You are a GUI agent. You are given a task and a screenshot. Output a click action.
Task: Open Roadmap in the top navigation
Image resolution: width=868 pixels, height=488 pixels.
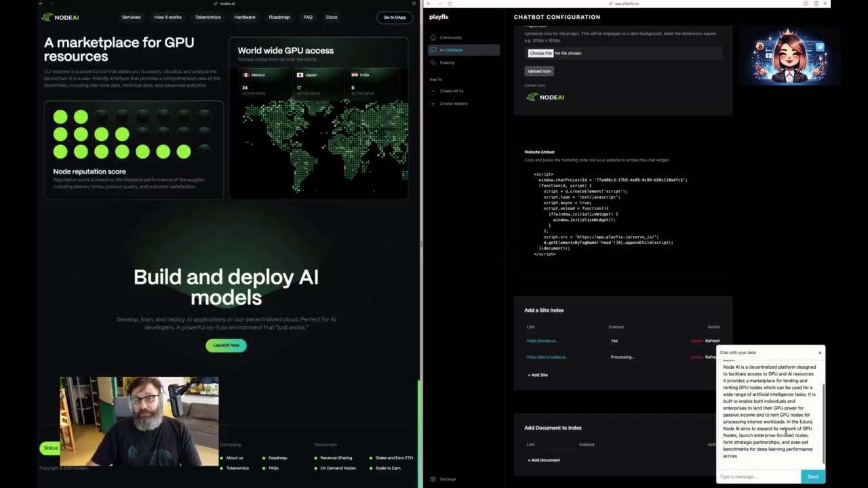279,17
